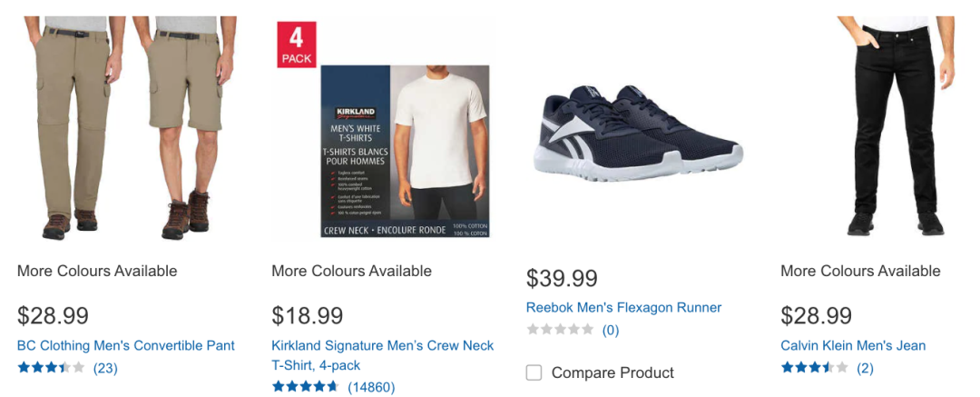Open BC Clothing Men's Convertible Pant link
The image size is (980, 397).
pyautogui.click(x=126, y=345)
